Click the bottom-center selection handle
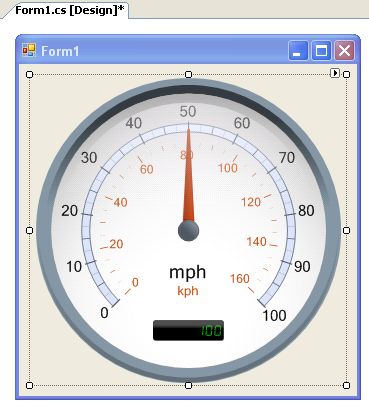Image resolution: width=369 pixels, height=405 pixels. [x=188, y=386]
